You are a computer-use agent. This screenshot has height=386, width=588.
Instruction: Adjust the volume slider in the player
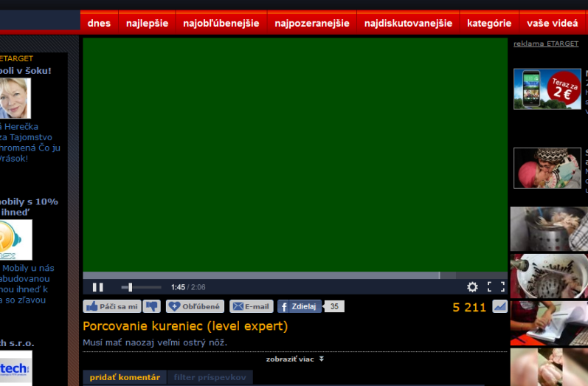(140, 287)
